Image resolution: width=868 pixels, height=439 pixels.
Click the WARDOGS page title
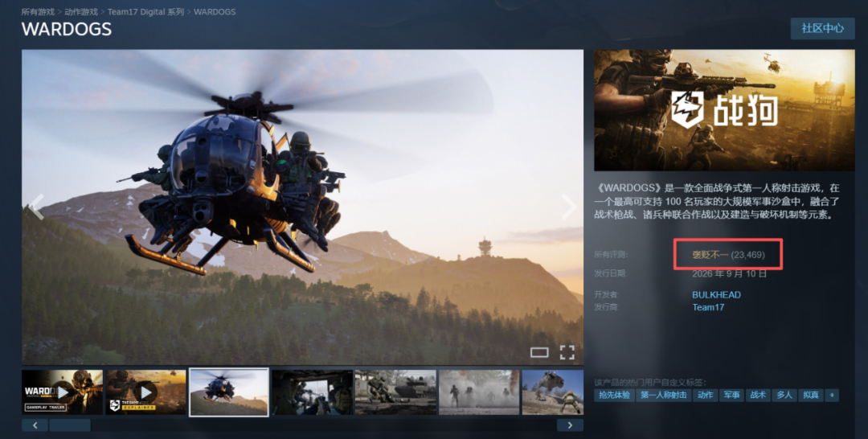(x=67, y=29)
